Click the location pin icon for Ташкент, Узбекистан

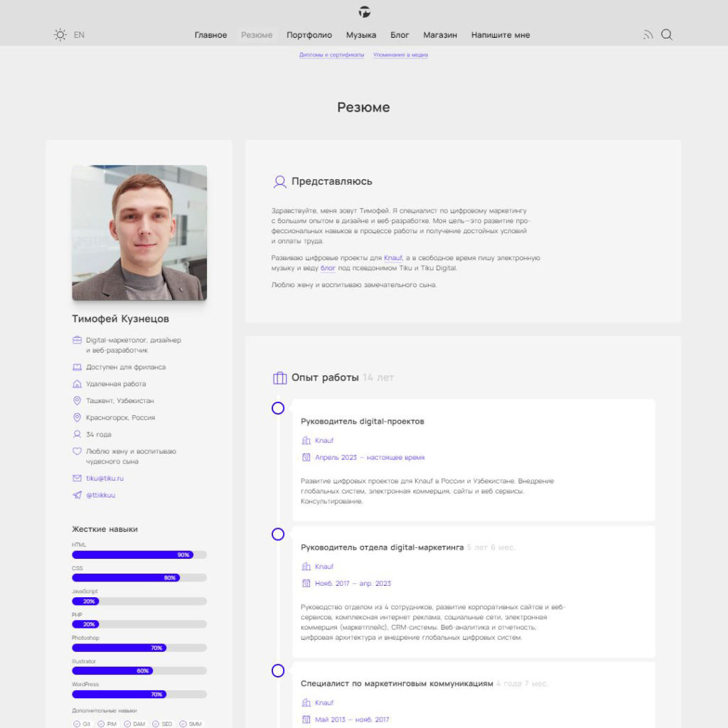[77, 400]
